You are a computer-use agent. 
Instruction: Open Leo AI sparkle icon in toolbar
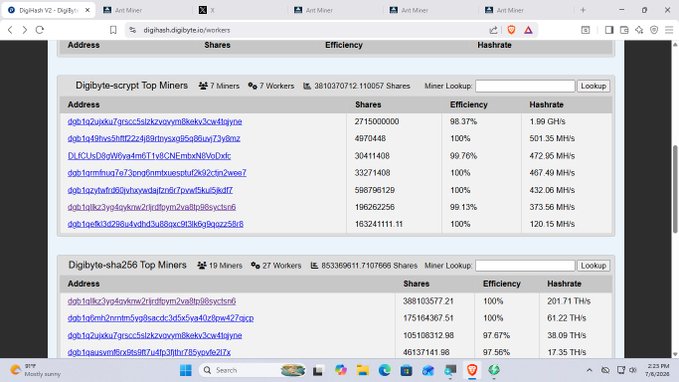tap(639, 30)
